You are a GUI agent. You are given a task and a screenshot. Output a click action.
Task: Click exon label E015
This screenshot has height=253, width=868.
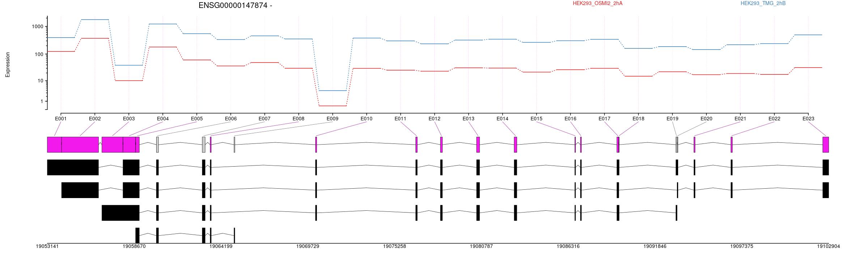click(536, 119)
